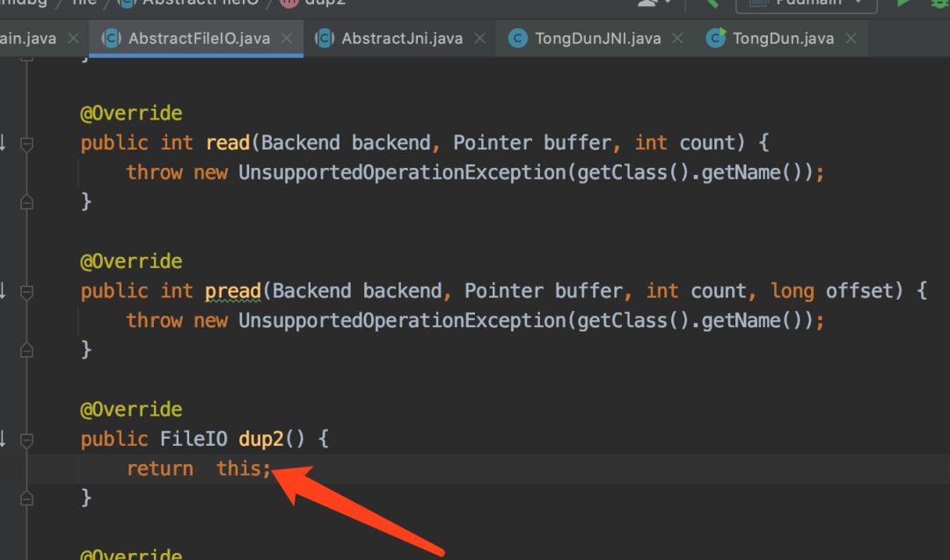The image size is (950, 560).
Task: Click Backend type in pread signature
Action: (x=312, y=291)
